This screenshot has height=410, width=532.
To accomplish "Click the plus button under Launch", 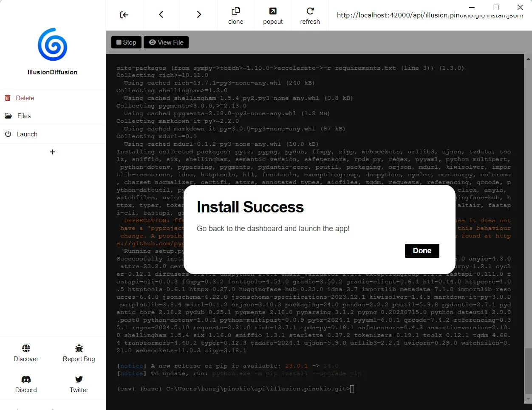I will click(53, 152).
